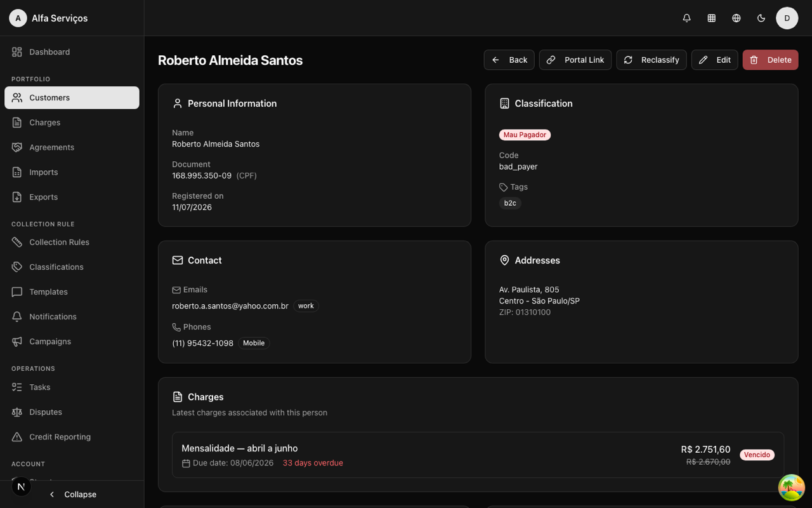Delete this customer
Screen dimensions: 812x508
tap(770, 60)
